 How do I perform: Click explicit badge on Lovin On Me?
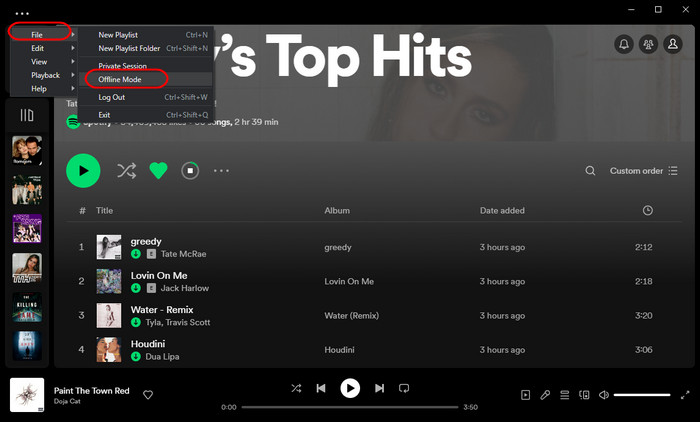tap(151, 288)
